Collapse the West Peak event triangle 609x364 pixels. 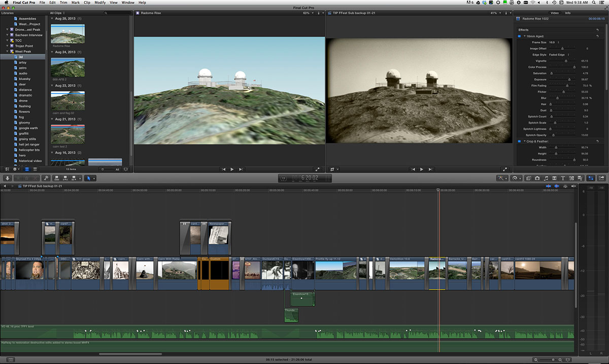[7, 52]
